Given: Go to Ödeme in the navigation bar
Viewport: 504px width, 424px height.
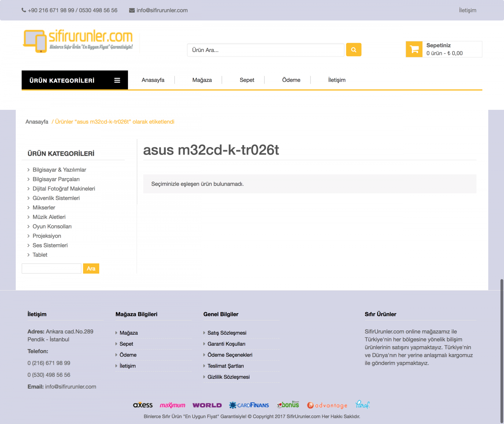Looking at the screenshot, I should (291, 80).
